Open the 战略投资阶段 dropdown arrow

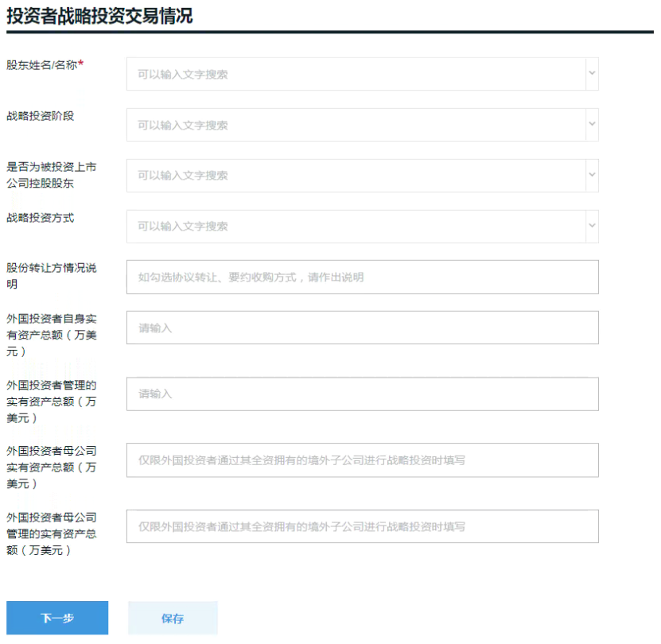point(592,124)
